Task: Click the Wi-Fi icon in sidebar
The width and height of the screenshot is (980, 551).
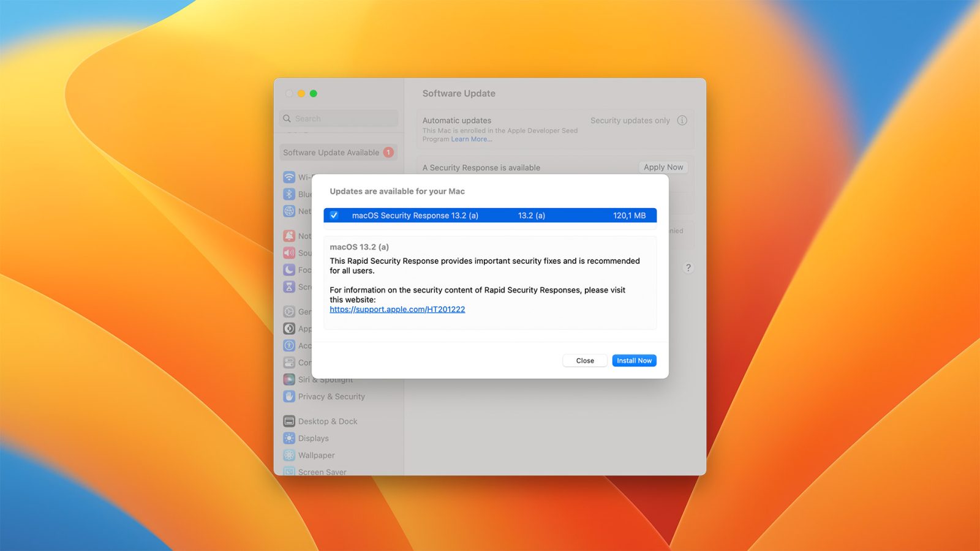Action: pyautogui.click(x=289, y=177)
